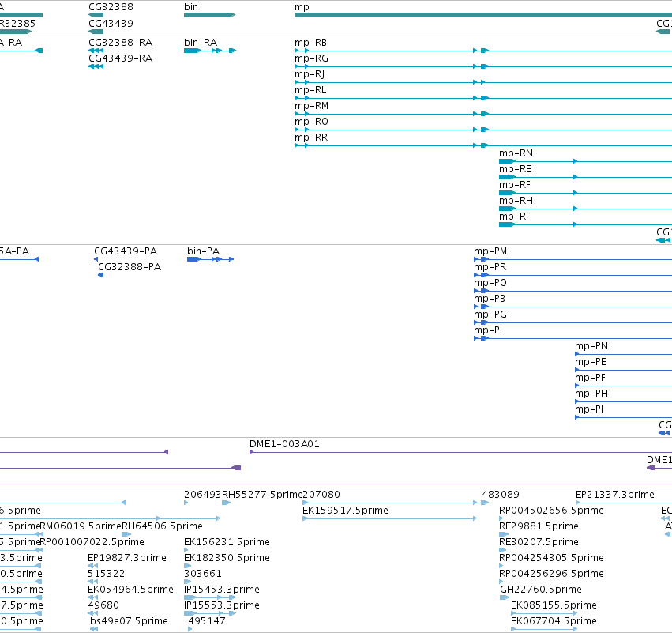The width and height of the screenshot is (672, 633).
Task: Select transcript mp-RJ
Action: (310, 74)
